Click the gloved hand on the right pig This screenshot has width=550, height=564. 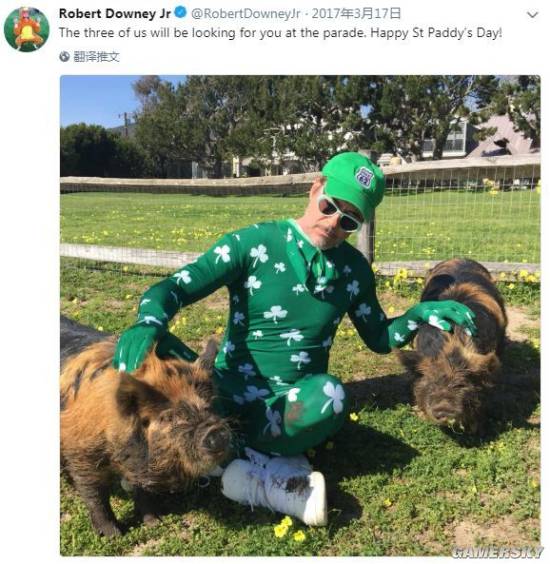pyautogui.click(x=445, y=315)
